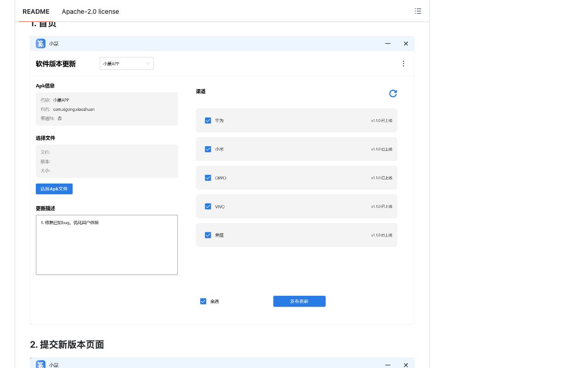Click the 软件版本更新 title text
588x368 pixels.
tap(56, 64)
